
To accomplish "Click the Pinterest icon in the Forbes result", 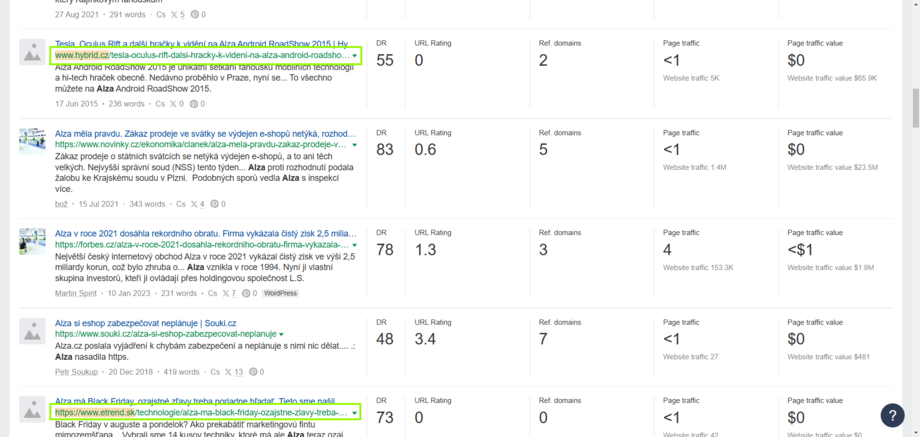I will [245, 293].
